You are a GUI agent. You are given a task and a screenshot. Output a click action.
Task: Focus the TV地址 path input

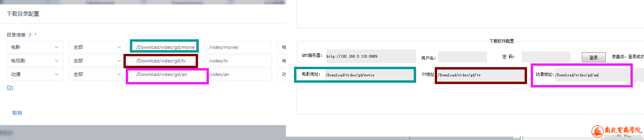480,75
